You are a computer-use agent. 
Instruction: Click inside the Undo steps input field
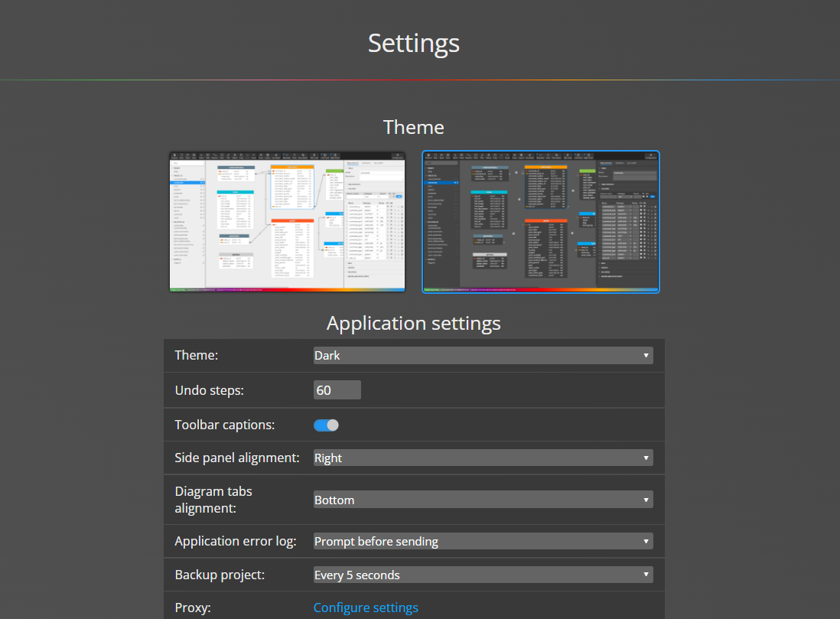point(337,389)
